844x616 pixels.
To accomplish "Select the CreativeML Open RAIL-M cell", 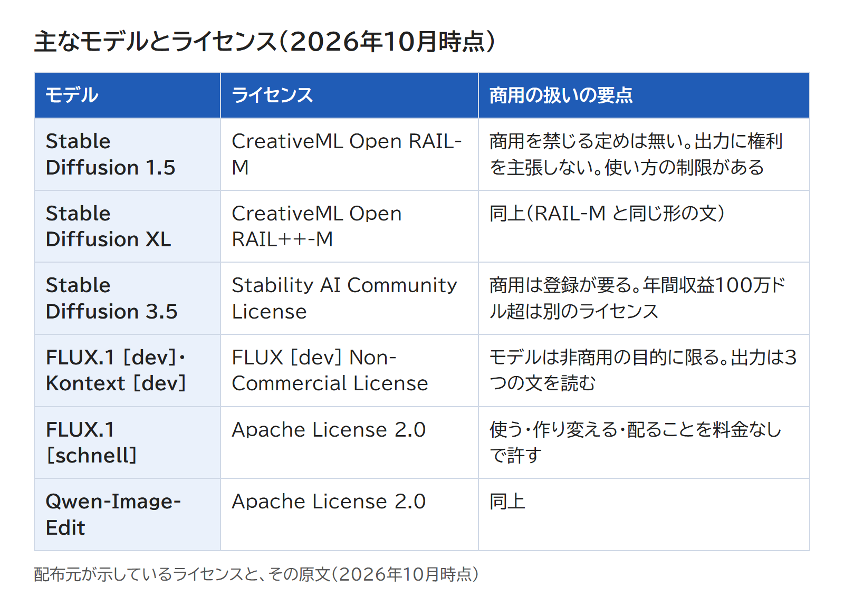I will [349, 154].
